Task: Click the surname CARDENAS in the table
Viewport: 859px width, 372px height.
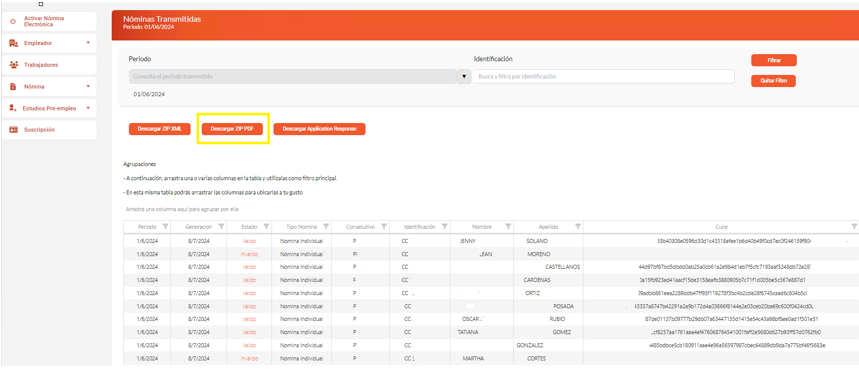Action: [x=537, y=280]
